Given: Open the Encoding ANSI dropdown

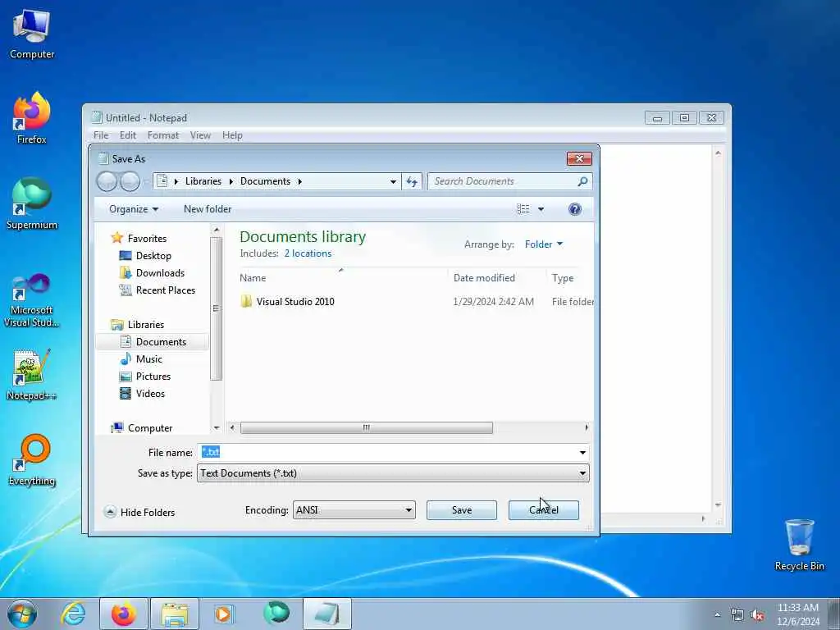Looking at the screenshot, I should click(354, 510).
